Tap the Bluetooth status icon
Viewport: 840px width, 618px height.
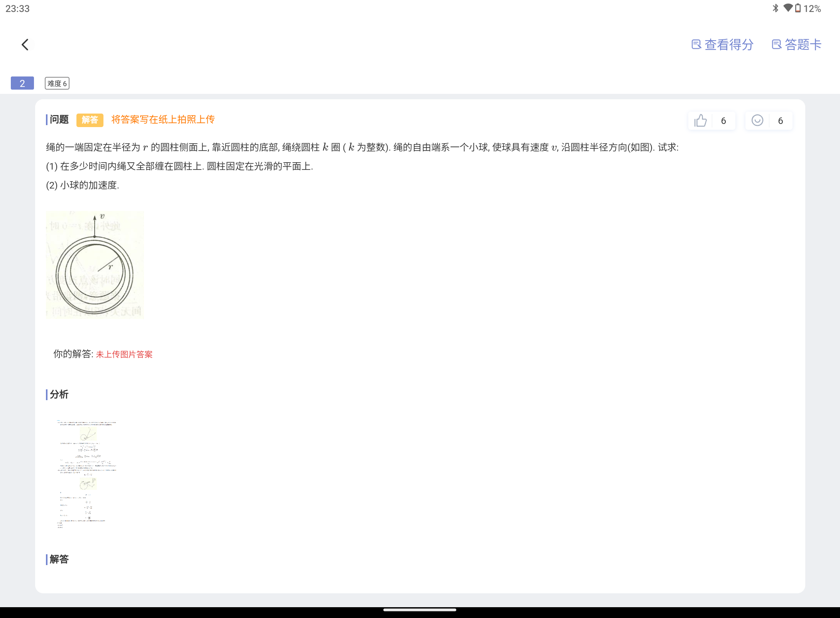click(x=775, y=8)
